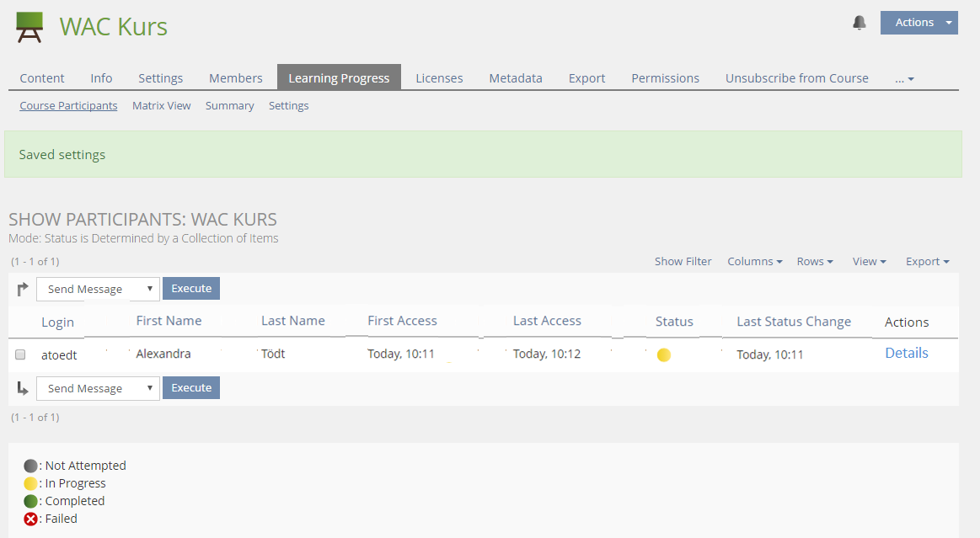Open the Matrix View sub-tab
The width and height of the screenshot is (980, 538).
(x=161, y=106)
